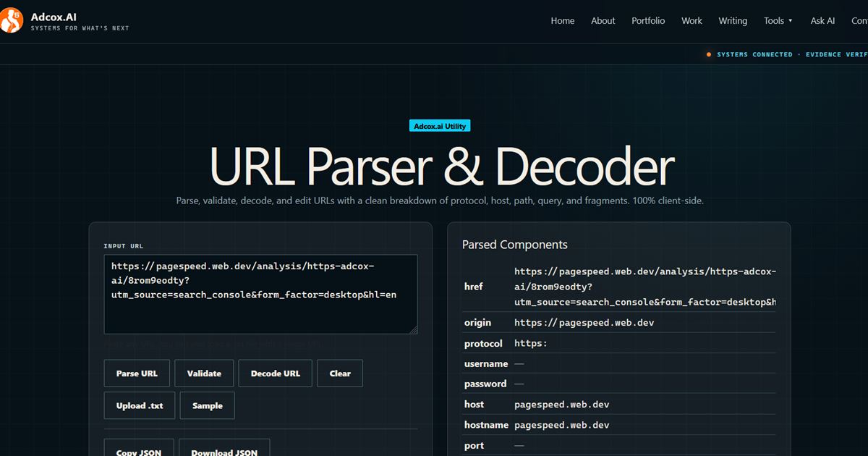Select the Work nav link
The width and height of the screenshot is (868, 456).
click(692, 21)
